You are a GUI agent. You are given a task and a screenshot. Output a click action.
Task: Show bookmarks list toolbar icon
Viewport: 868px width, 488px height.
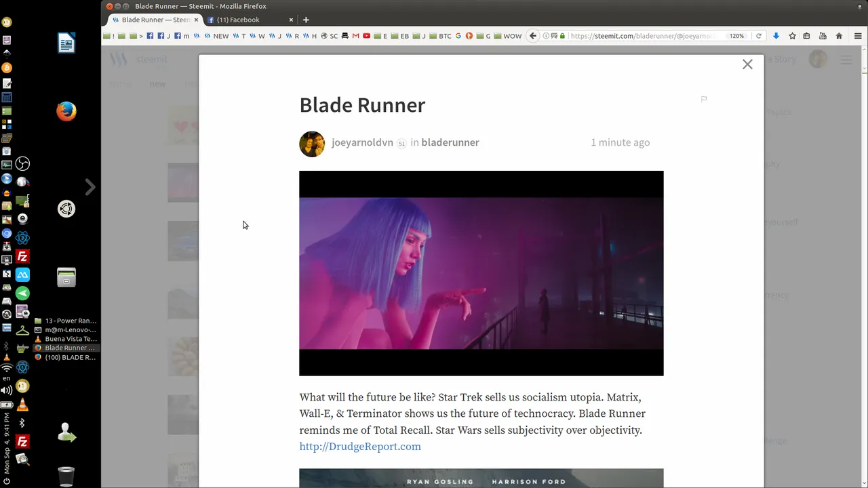pyautogui.click(x=806, y=36)
